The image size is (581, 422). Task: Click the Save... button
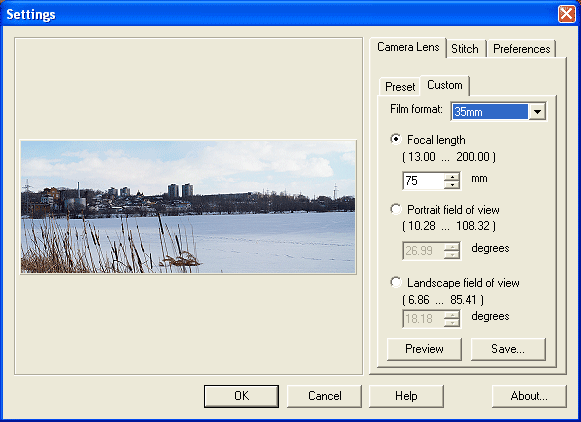coord(508,349)
